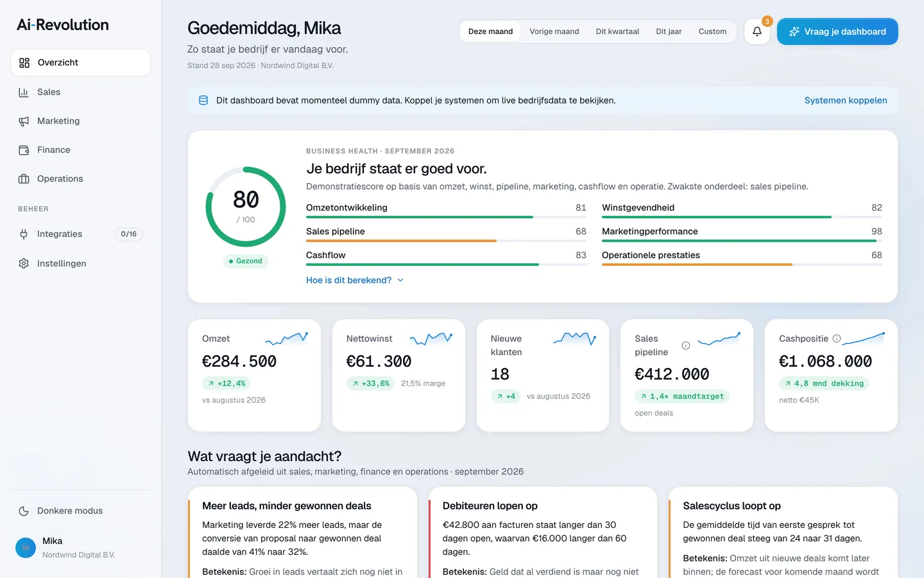924x578 pixels.
Task: Click the database icon in the dummy data banner
Action: point(203,100)
